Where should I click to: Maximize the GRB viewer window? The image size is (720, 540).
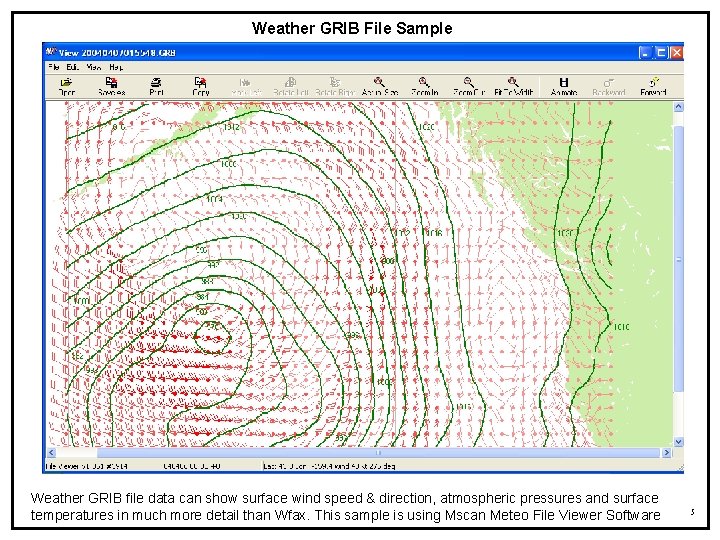pyautogui.click(x=661, y=53)
